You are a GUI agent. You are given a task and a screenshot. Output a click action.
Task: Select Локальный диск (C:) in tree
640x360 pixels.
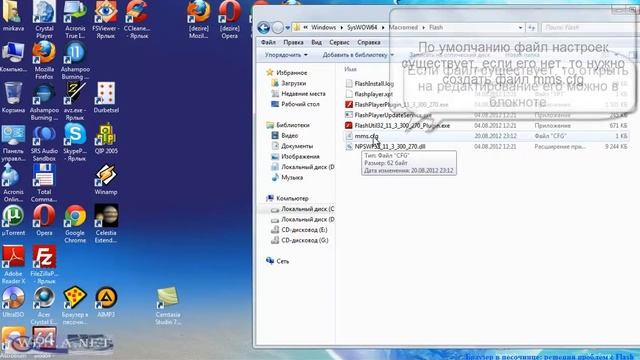pyautogui.click(x=302, y=209)
